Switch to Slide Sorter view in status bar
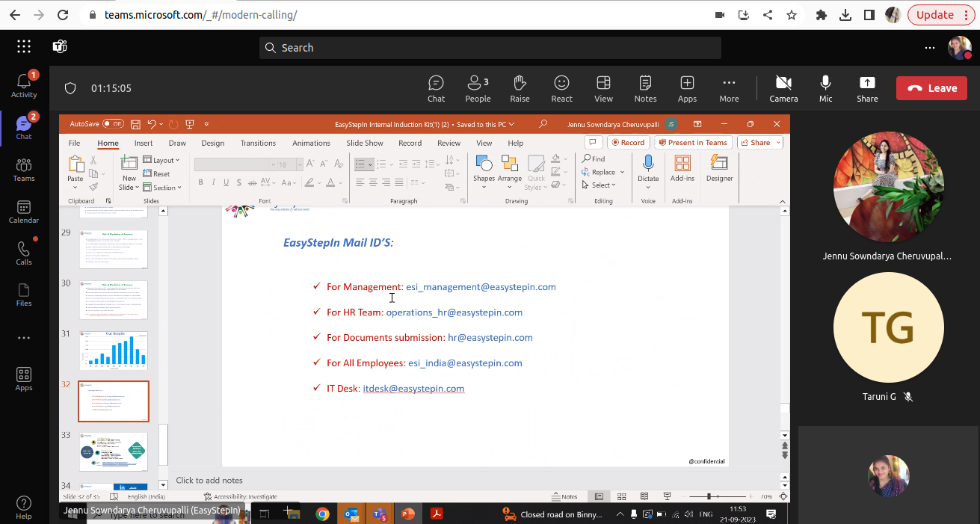Screen dimensions: 980x524 pyautogui.click(x=622, y=496)
